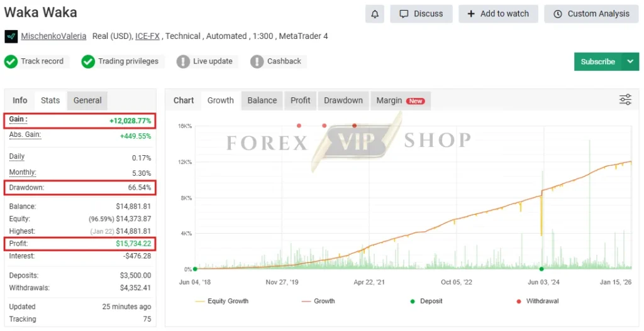This screenshot has width=644, height=331.
Task: Click the MischenkoValeria avatar icon
Action: (11, 36)
